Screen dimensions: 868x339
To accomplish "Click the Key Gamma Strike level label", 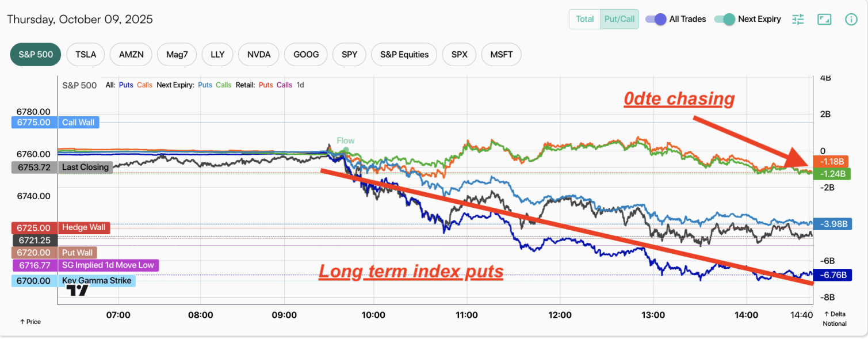I will [x=97, y=281].
